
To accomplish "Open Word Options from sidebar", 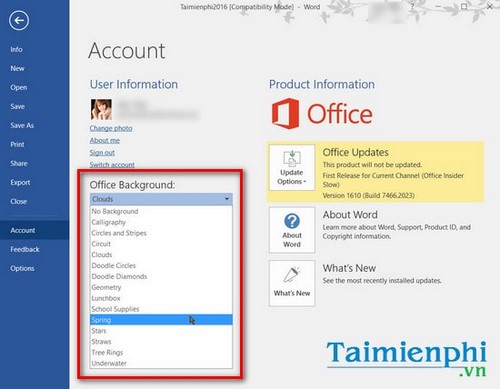I will (x=22, y=268).
